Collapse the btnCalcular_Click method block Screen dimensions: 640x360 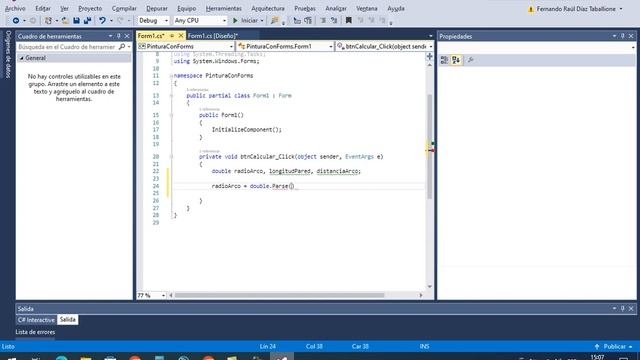coord(171,157)
